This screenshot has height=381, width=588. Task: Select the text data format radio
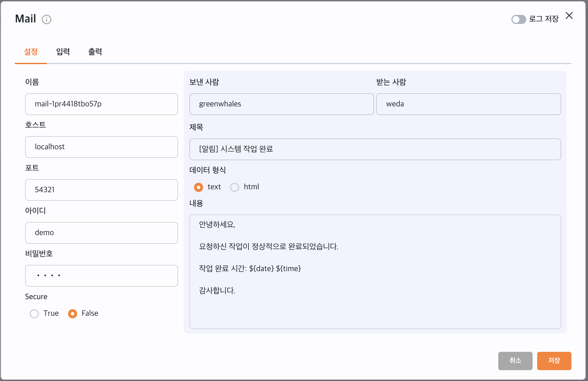pos(199,187)
